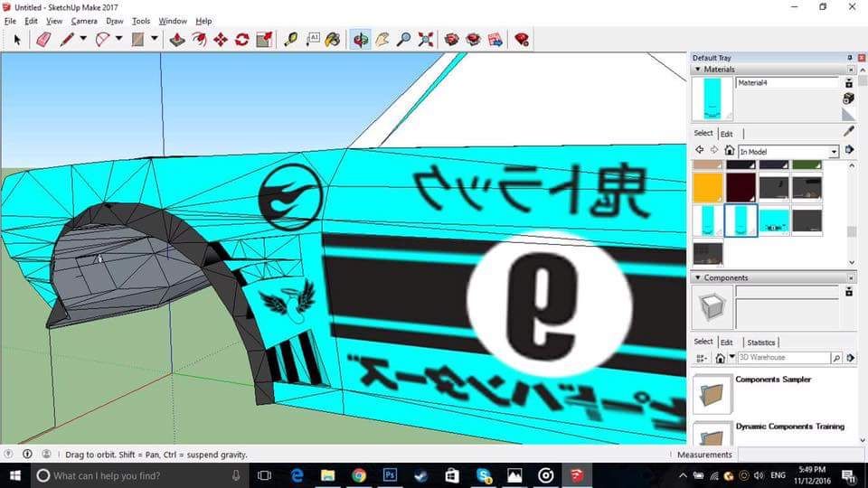The height and width of the screenshot is (488, 868).
Task: Open Components Edit tab
Action: click(x=727, y=343)
